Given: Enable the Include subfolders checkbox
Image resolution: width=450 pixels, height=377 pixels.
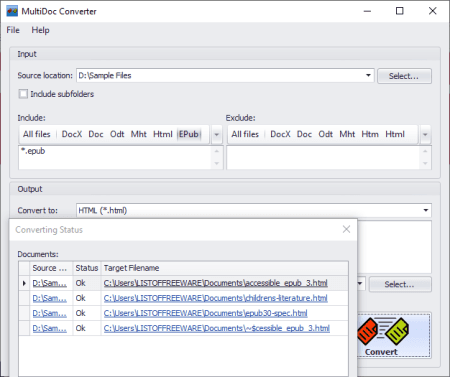Looking at the screenshot, I should click(x=23, y=94).
